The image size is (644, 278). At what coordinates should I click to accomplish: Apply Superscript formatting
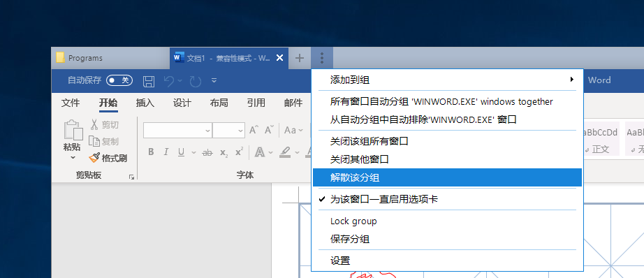[239, 152]
